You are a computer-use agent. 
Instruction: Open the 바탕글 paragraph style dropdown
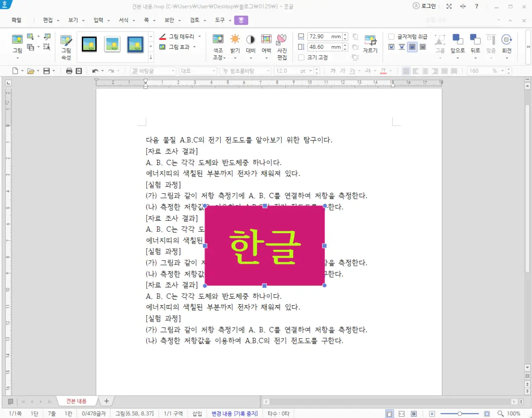pyautogui.click(x=153, y=71)
